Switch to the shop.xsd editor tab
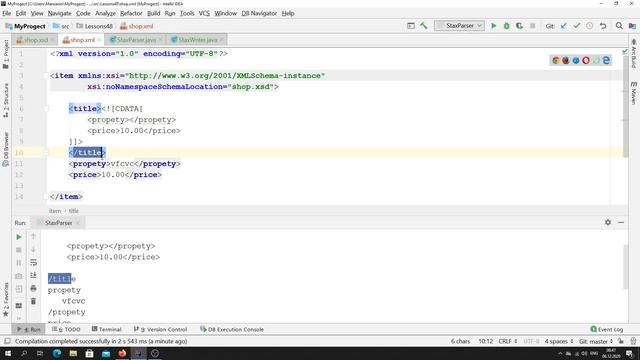640x360 pixels. click(35, 40)
